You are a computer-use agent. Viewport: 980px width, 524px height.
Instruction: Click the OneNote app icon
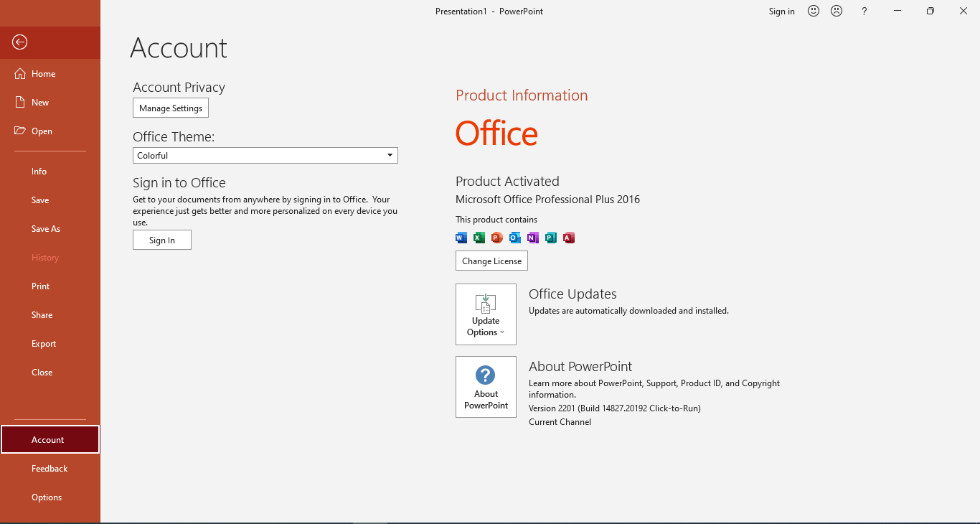click(x=533, y=238)
